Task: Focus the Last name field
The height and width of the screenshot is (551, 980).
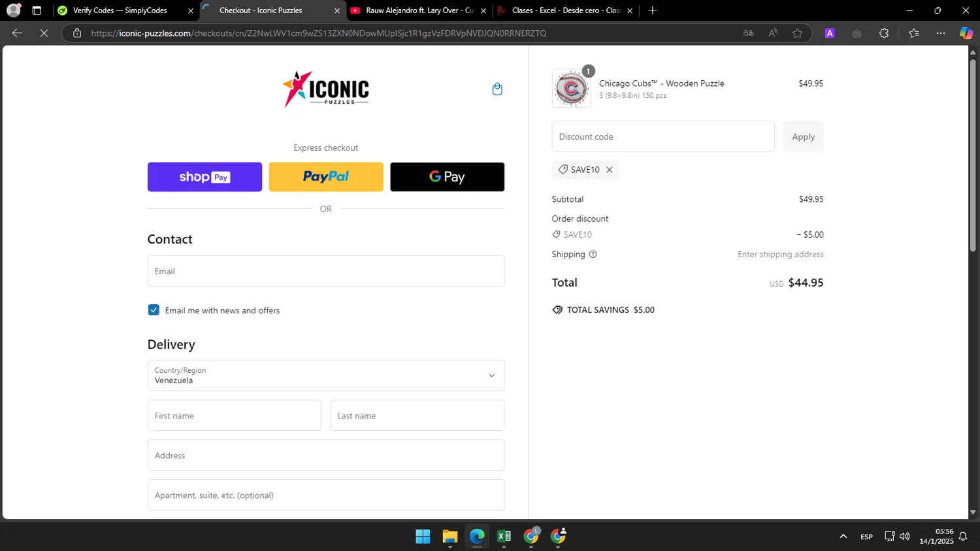Action: click(x=417, y=415)
